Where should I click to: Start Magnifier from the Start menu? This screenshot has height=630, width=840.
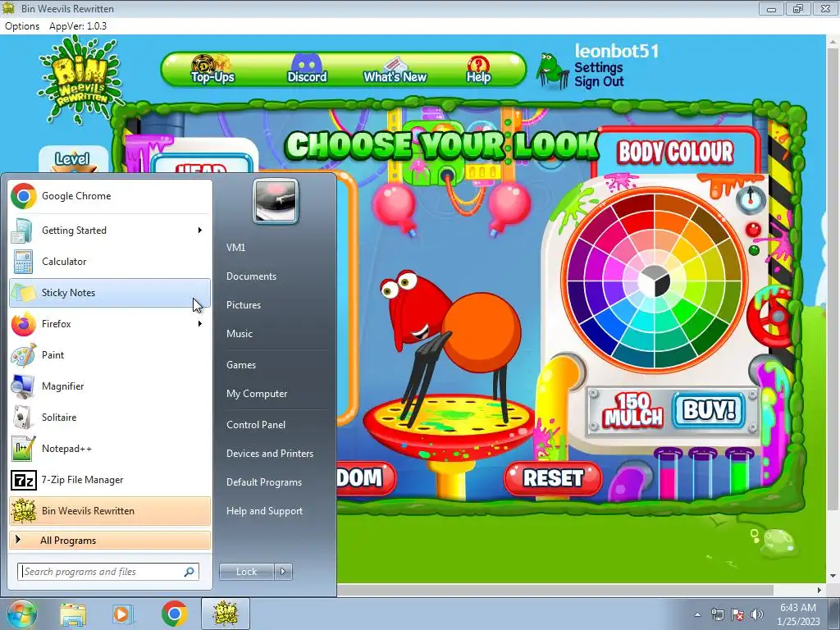coord(110,386)
